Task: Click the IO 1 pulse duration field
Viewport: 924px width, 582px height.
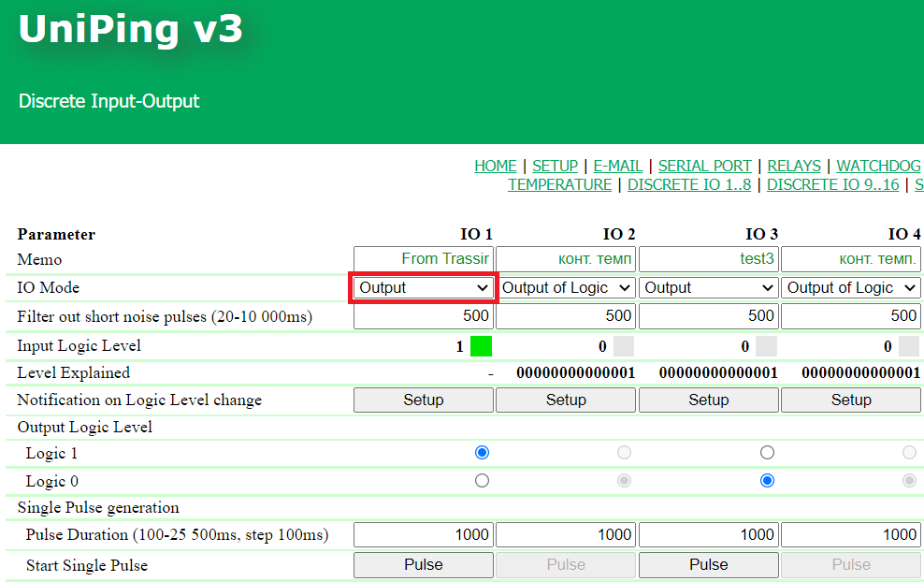Action: tap(423, 535)
